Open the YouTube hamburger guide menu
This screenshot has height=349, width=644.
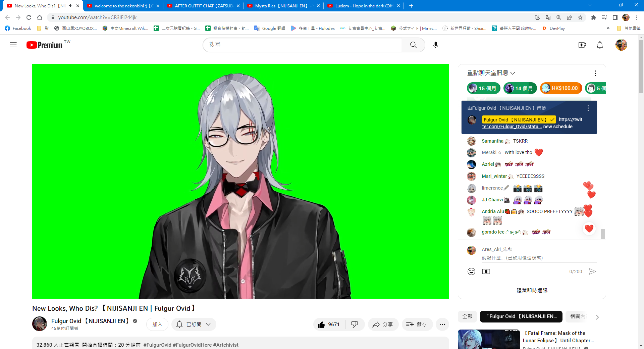(x=13, y=45)
